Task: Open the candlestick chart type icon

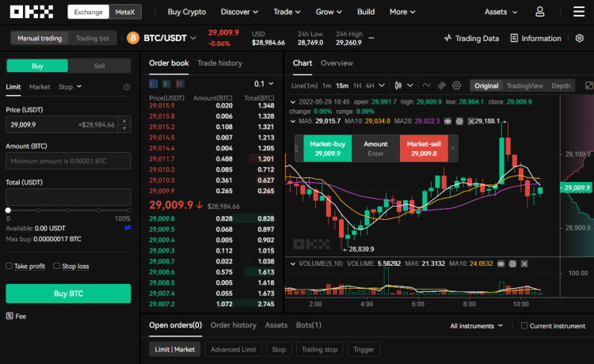Action: (x=398, y=85)
